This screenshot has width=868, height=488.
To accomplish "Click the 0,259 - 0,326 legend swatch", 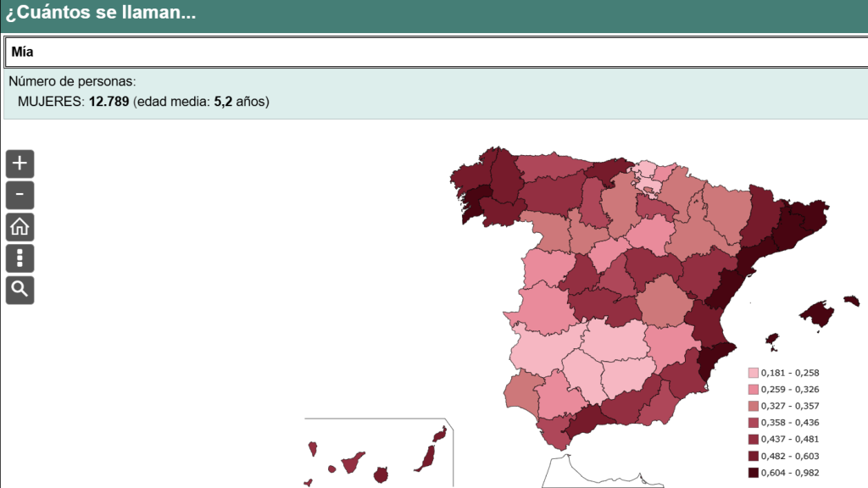I will tap(753, 390).
